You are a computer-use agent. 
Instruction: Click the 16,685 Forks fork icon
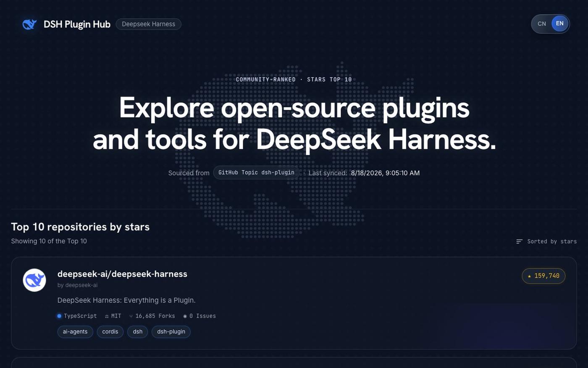pos(131,316)
